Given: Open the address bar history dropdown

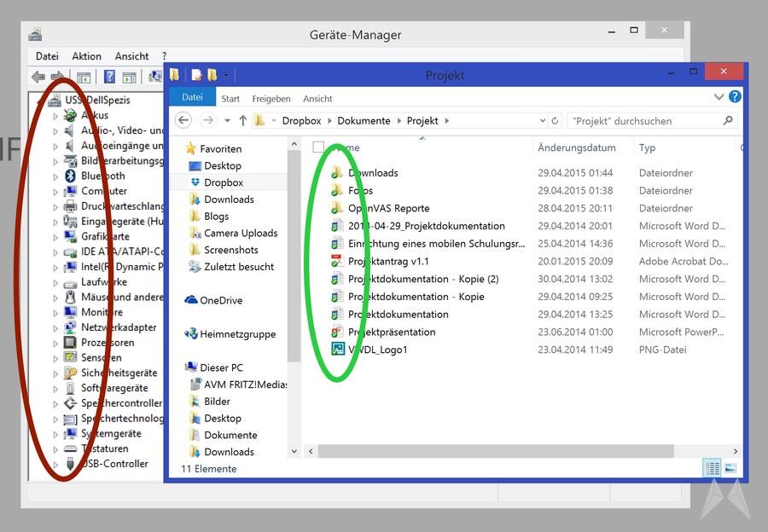Looking at the screenshot, I should pos(541,121).
